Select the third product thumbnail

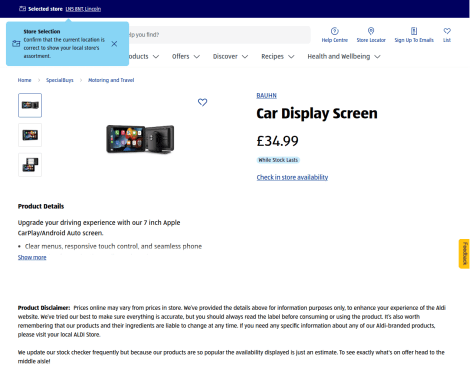pos(30,165)
